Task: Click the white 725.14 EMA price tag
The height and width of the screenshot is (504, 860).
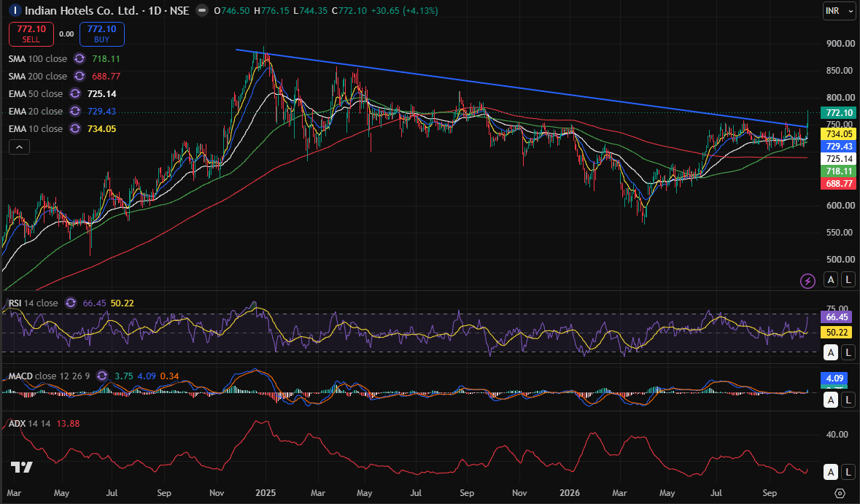Action: 839,159
